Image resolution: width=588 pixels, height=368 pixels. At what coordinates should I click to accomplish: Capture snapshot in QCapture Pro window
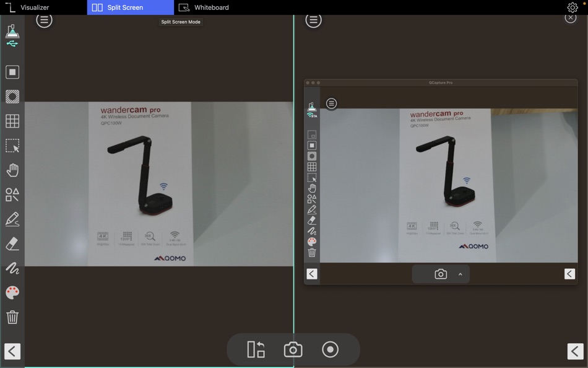(441, 274)
